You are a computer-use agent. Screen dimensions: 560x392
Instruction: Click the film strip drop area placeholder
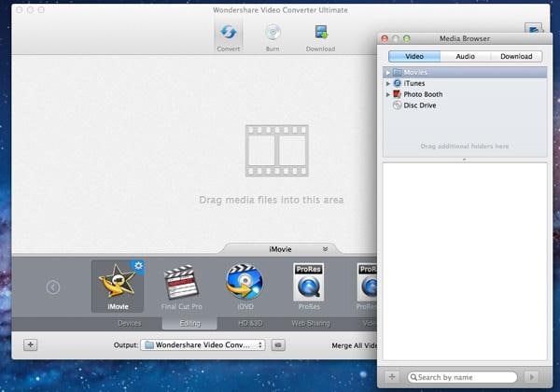point(277,150)
